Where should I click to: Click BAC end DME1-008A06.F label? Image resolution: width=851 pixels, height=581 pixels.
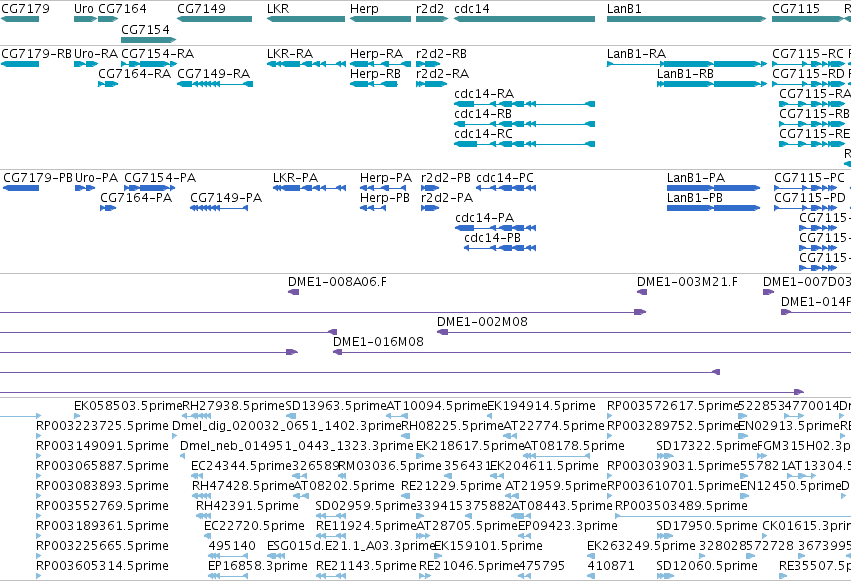coord(338,282)
